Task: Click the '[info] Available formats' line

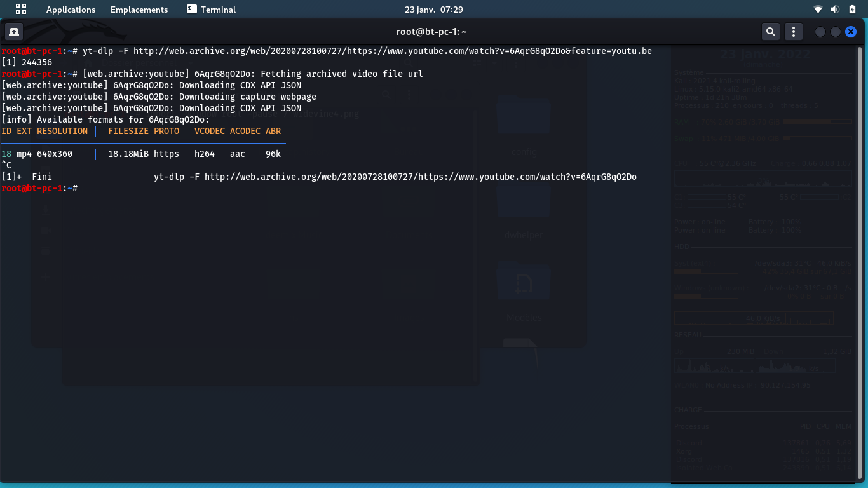Action: (105, 119)
